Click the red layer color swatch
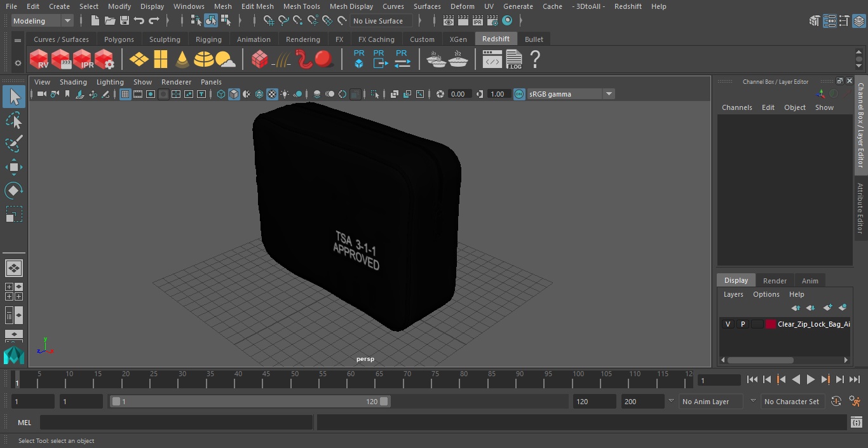Screen dimensions: 868x448 coord(771,324)
